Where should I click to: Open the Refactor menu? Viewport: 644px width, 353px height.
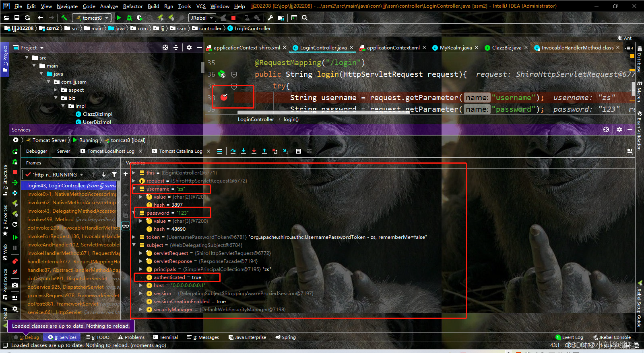tap(133, 6)
